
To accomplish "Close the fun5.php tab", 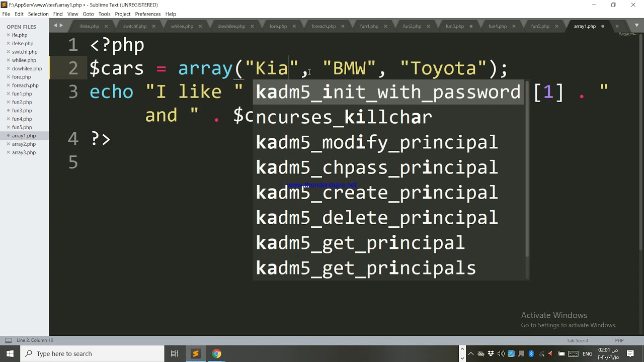I will click(x=556, y=26).
